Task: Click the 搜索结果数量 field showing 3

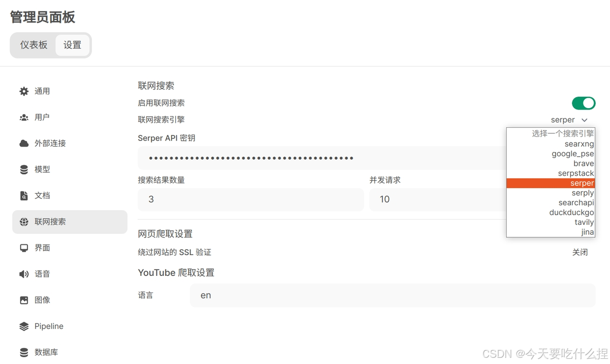Action: point(251,200)
